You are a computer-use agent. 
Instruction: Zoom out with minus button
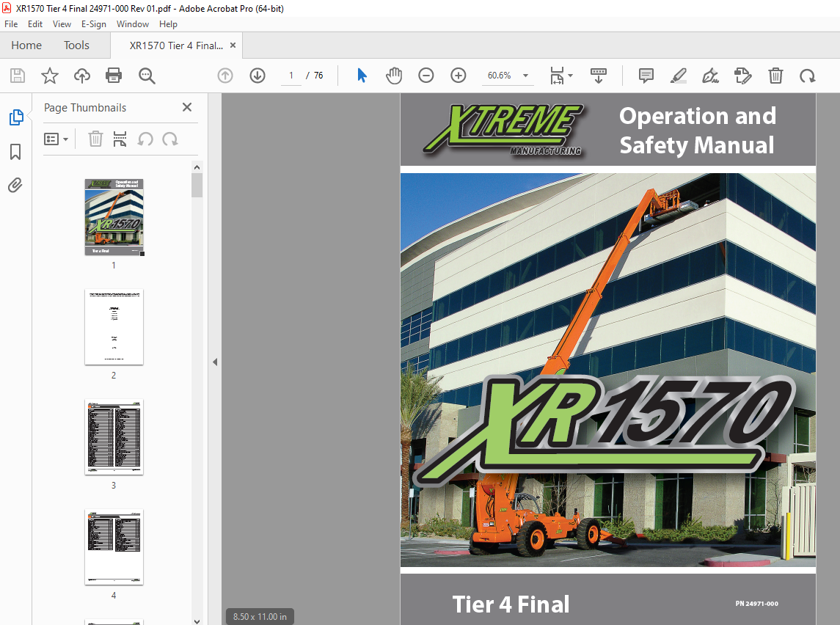click(426, 76)
